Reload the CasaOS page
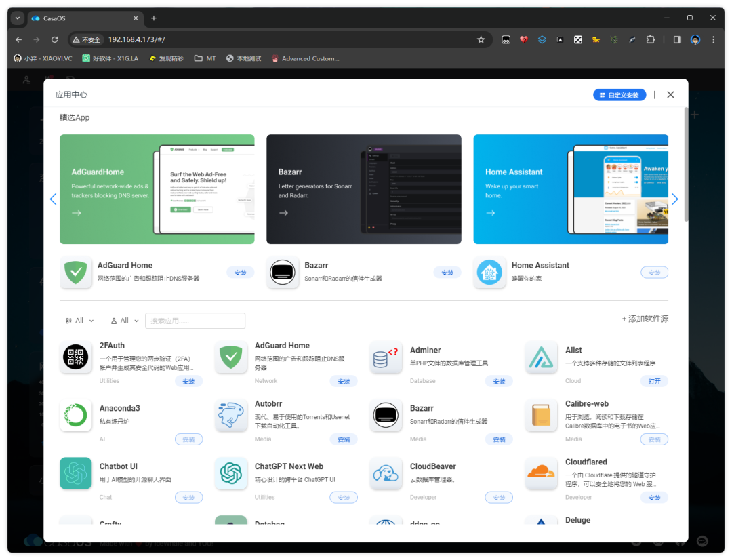The image size is (732, 560). point(55,40)
